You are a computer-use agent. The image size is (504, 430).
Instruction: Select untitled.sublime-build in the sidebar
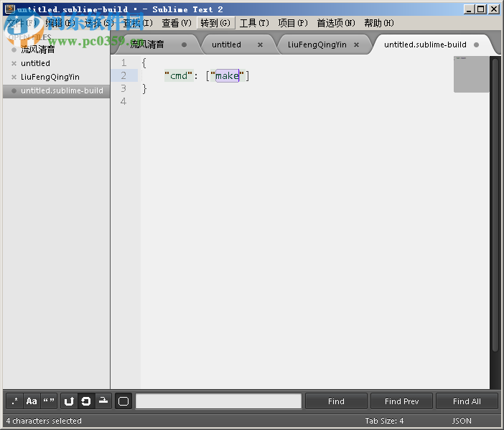pos(56,90)
